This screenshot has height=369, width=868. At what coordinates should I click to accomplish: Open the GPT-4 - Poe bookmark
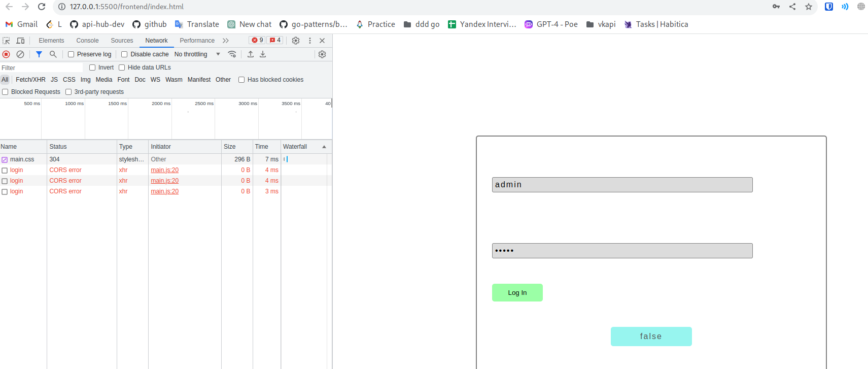coord(551,24)
